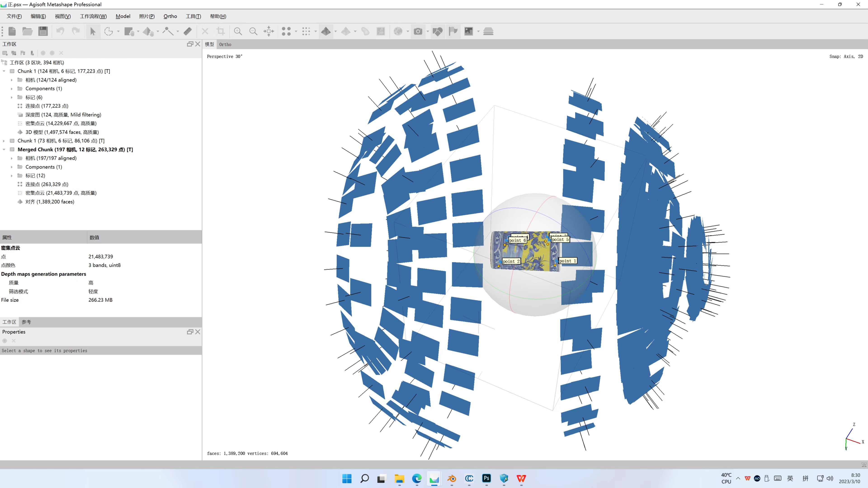This screenshot has width=868, height=488.
Task: Open dropdown next to Draw Polyline tool
Action: [178, 31]
